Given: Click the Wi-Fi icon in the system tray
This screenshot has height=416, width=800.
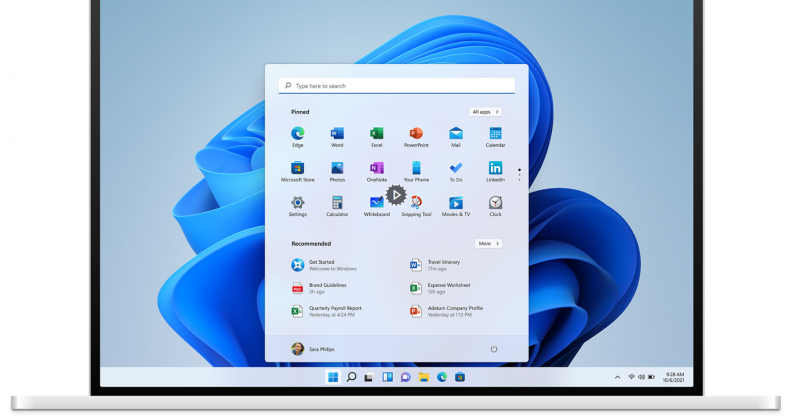Looking at the screenshot, I should [x=632, y=377].
